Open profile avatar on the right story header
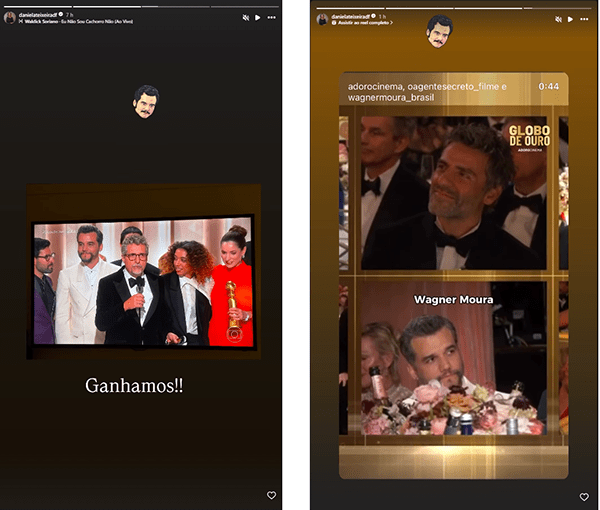This screenshot has height=510, width=600. pyautogui.click(x=323, y=17)
